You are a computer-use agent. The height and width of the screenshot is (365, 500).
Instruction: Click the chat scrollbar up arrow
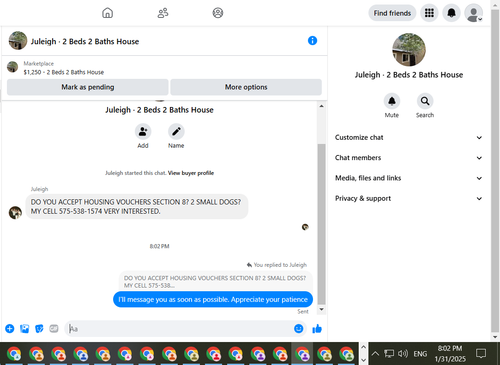point(321,106)
